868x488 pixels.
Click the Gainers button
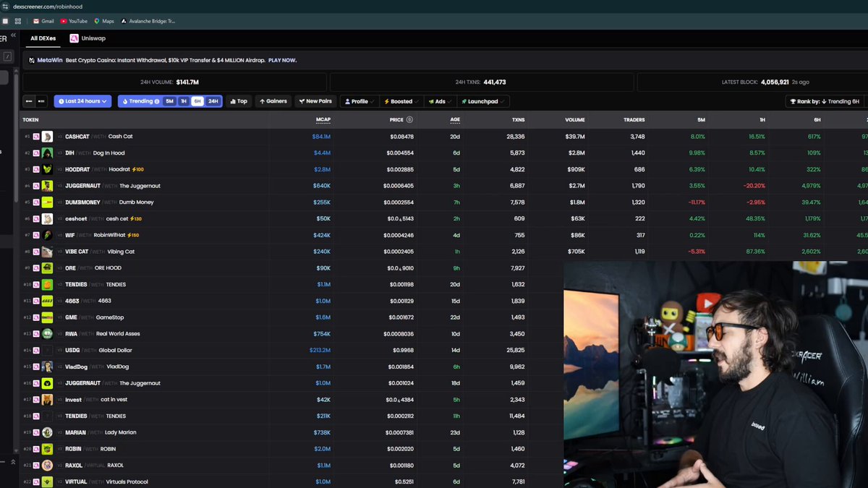pos(273,101)
